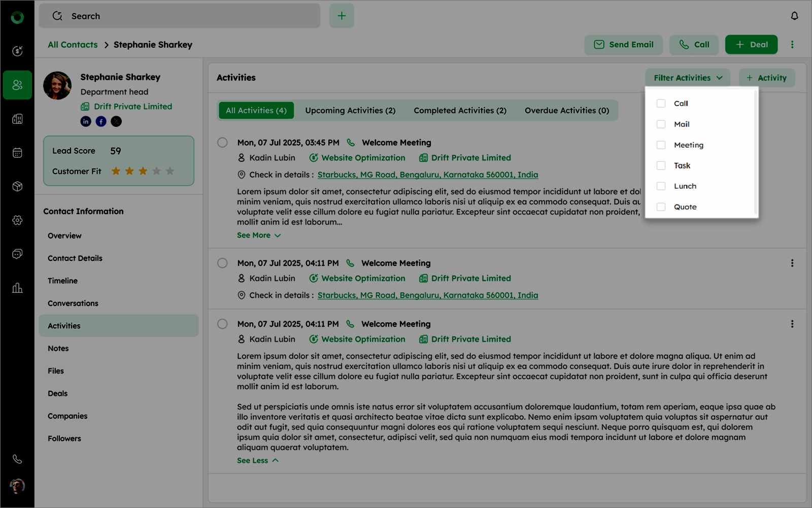Click the Send Email button
812x508 pixels.
click(624, 45)
